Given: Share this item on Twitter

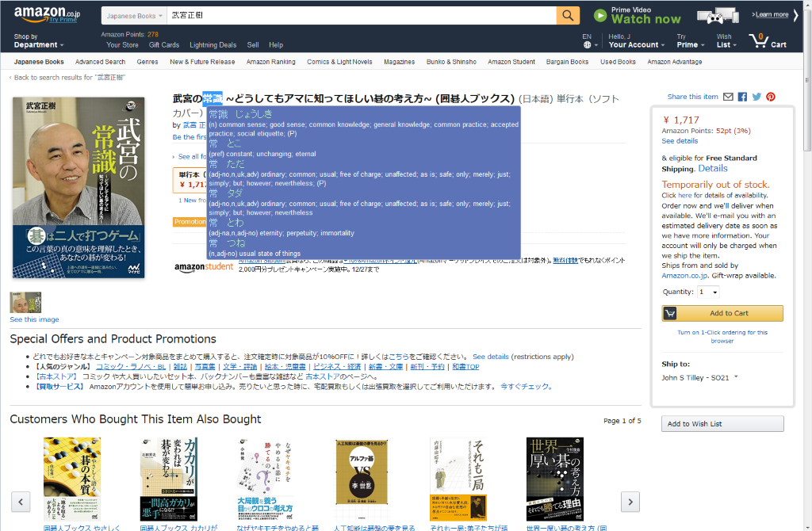Looking at the screenshot, I should tap(756, 97).
